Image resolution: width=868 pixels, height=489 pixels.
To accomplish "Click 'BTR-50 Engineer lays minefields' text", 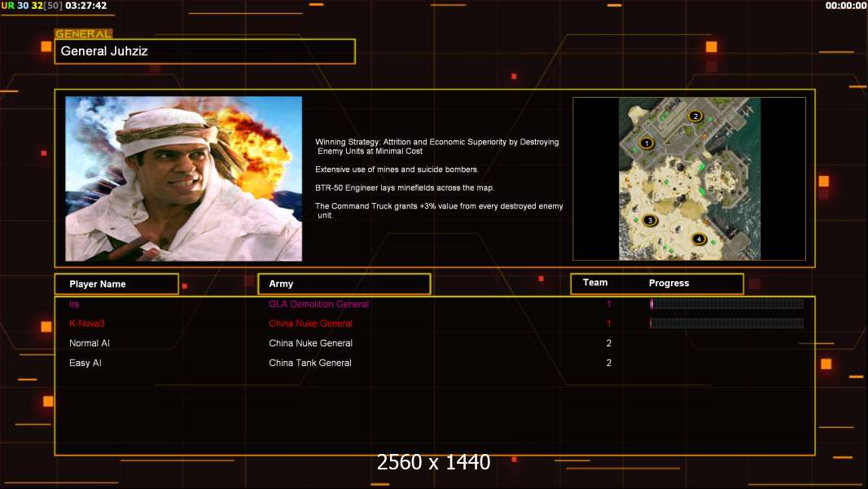I will 405,187.
